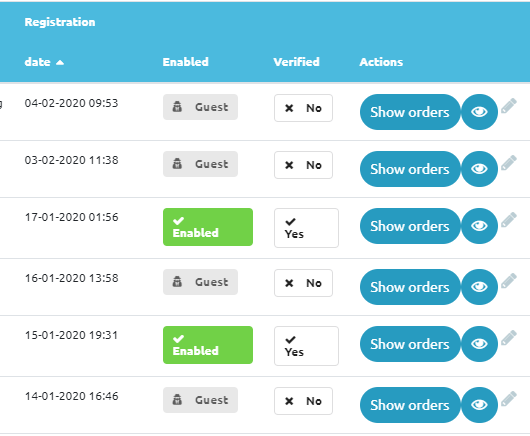The image size is (530, 436).
Task: Sort by Registration date arrow
Action: [60, 62]
